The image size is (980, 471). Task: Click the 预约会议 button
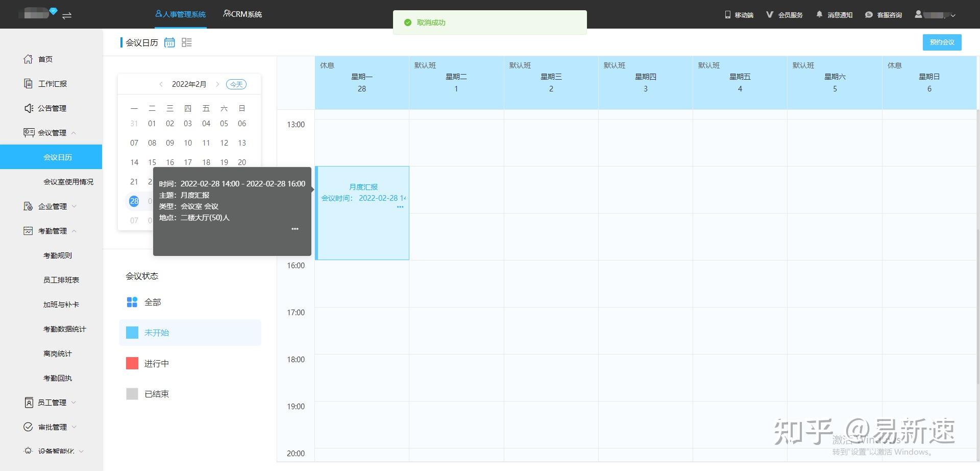[x=942, y=42]
